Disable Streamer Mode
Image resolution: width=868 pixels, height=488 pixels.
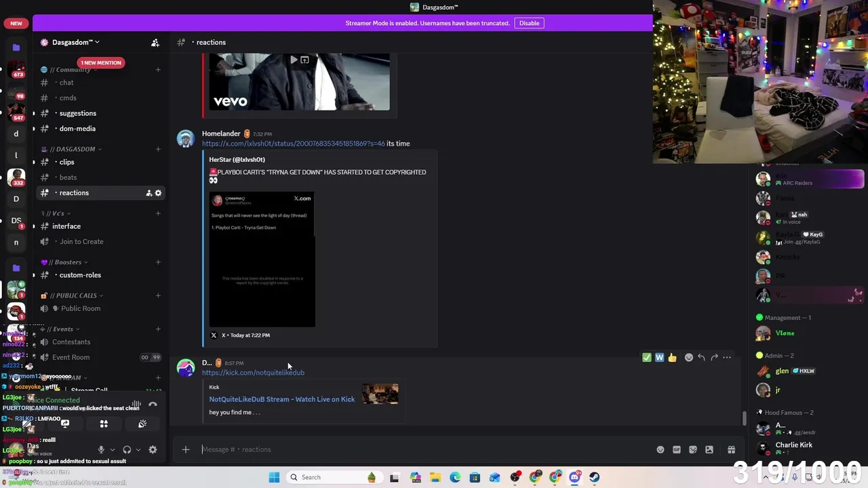click(529, 23)
